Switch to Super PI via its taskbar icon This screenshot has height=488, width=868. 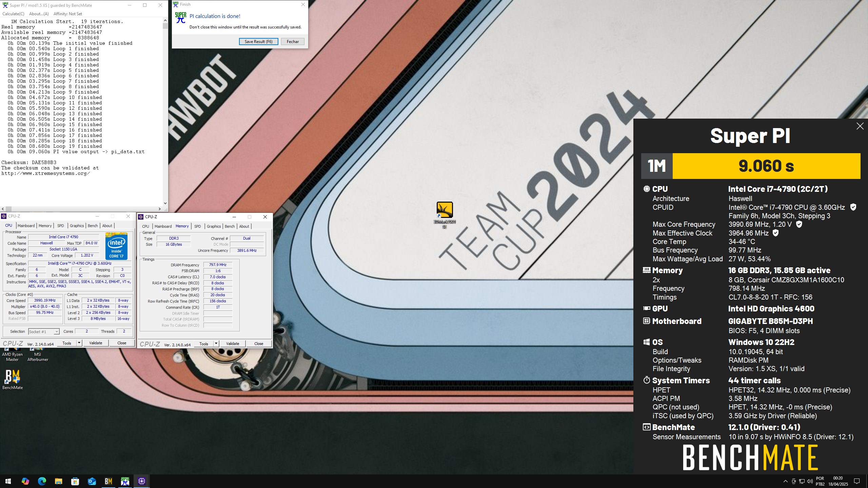click(x=125, y=481)
